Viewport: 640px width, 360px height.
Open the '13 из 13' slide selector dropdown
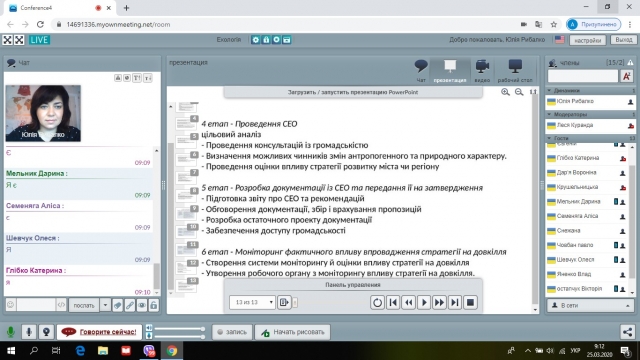coord(252,302)
